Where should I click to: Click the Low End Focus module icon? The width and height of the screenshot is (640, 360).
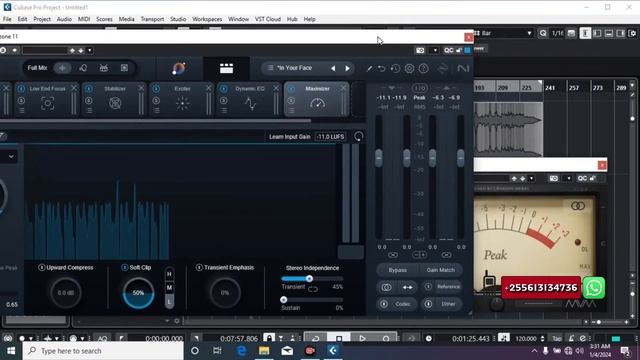point(47,103)
